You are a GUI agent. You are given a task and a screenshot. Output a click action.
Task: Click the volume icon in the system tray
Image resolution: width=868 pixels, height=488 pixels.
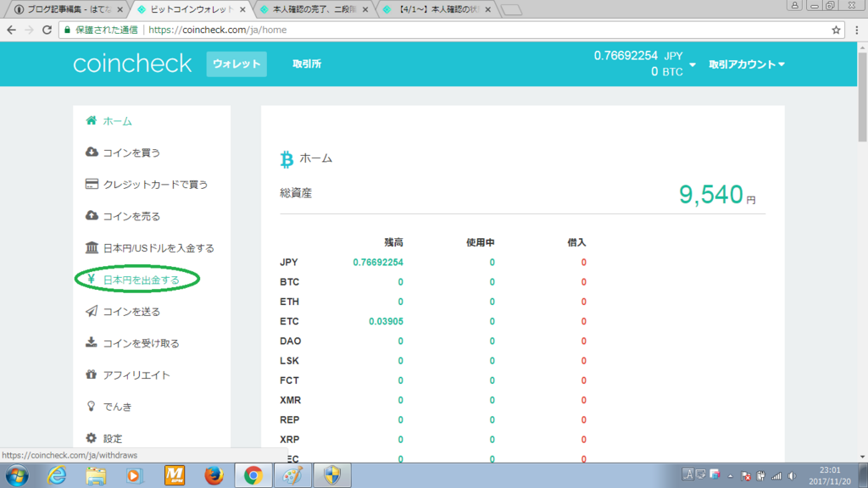(x=792, y=476)
